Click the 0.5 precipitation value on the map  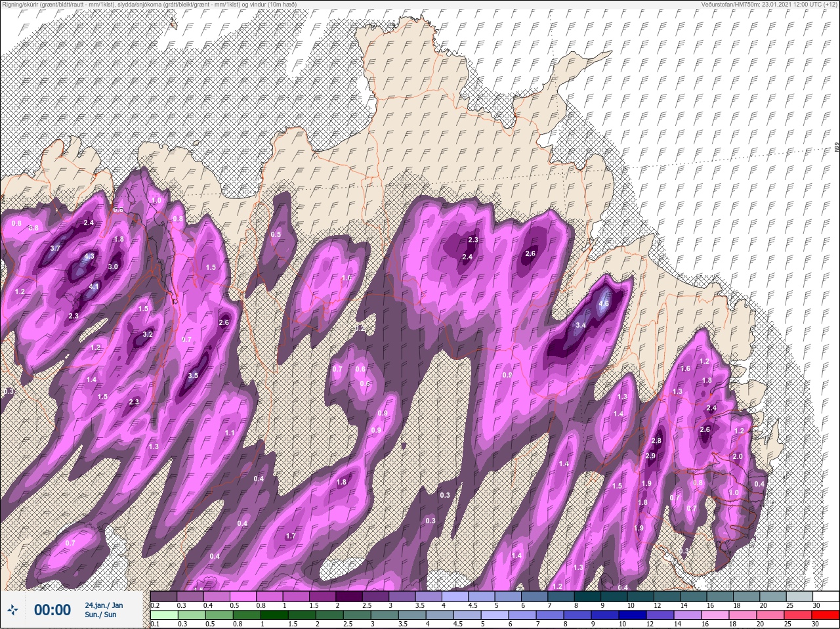276,234
